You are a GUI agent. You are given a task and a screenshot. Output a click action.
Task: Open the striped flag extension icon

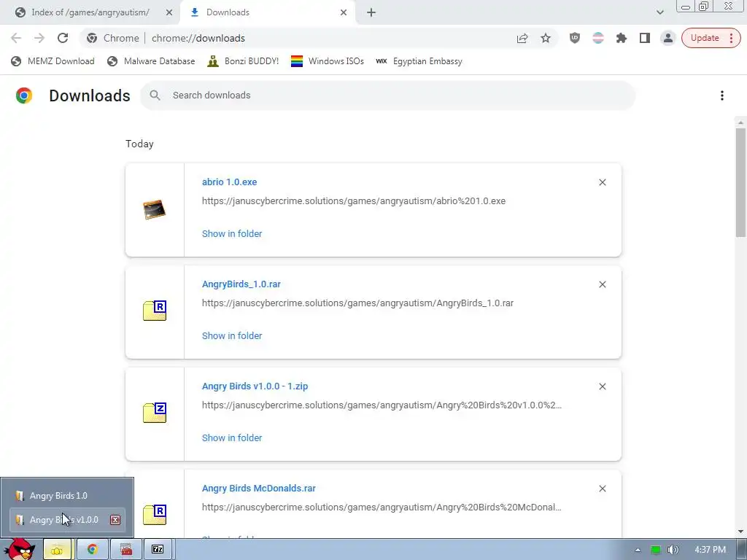tap(598, 38)
